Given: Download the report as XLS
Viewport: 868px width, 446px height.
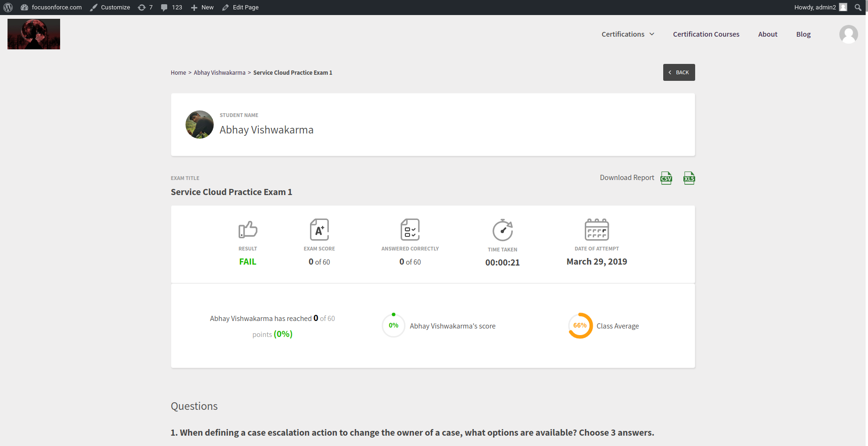Looking at the screenshot, I should coord(689,178).
